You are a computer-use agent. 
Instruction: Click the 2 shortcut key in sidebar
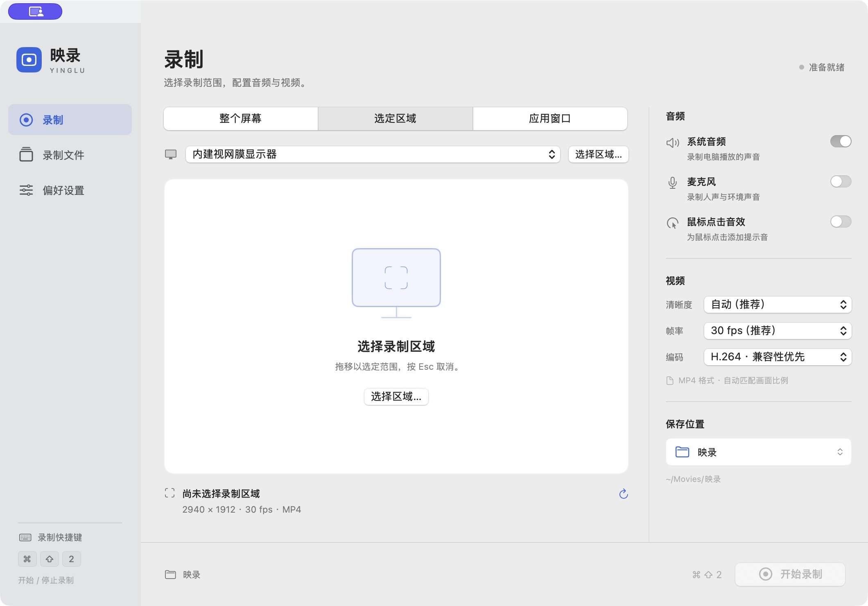tap(72, 559)
